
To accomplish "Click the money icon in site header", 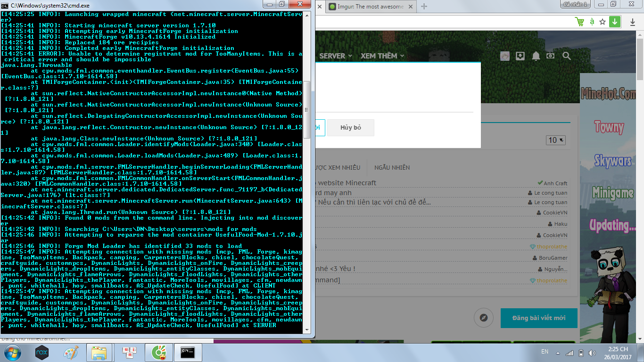I will click(x=550, y=56).
